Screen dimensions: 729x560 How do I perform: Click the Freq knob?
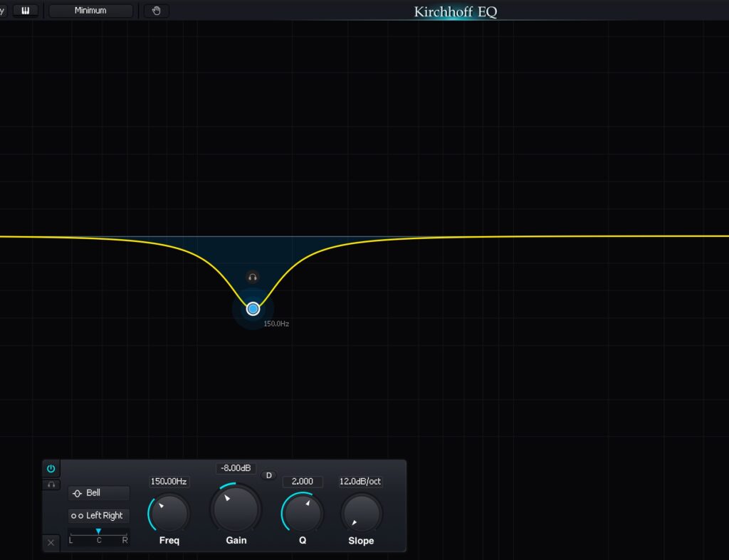point(169,513)
